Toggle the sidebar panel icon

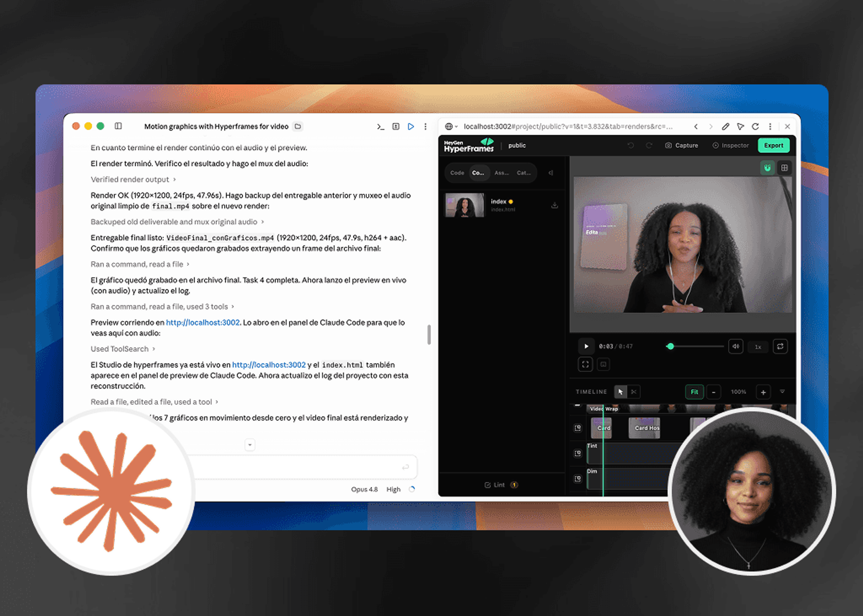(x=118, y=126)
